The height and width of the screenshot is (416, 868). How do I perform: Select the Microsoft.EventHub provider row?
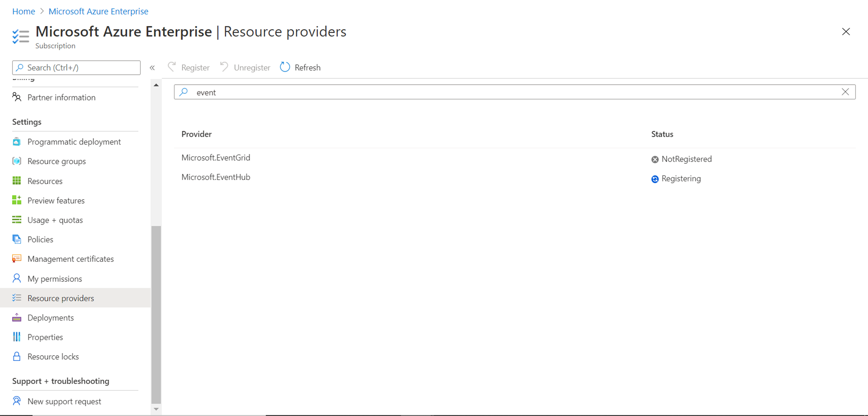(x=515, y=178)
